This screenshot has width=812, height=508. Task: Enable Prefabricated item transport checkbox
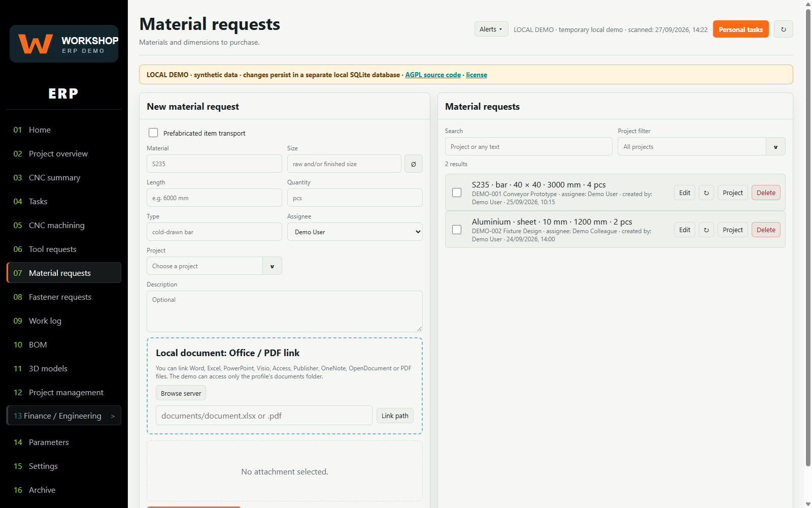(153, 133)
